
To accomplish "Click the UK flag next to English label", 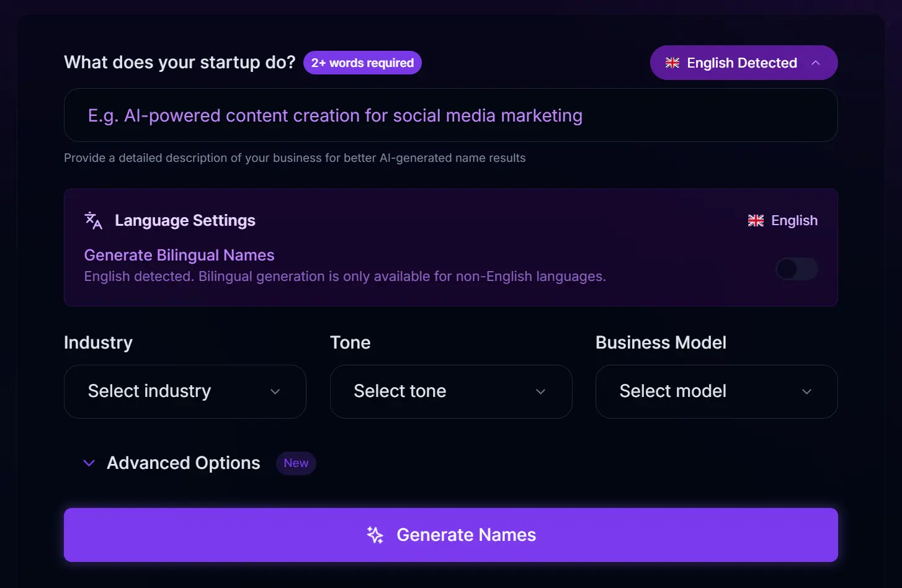I will 755,220.
